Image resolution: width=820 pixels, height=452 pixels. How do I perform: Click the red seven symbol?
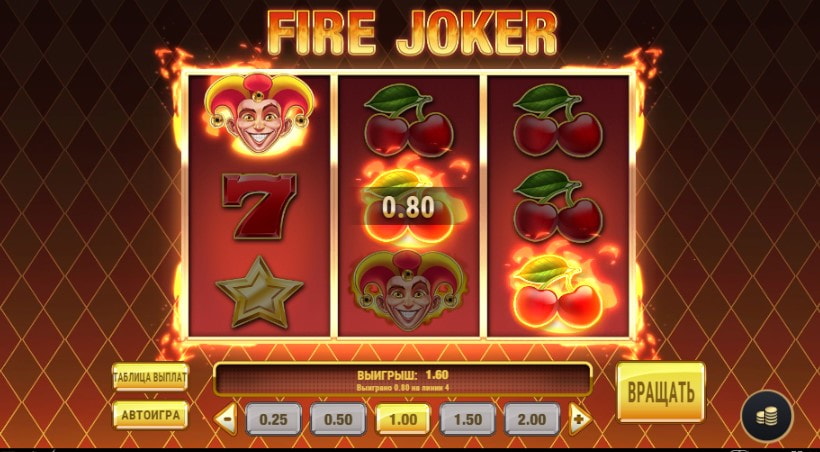coord(259,206)
